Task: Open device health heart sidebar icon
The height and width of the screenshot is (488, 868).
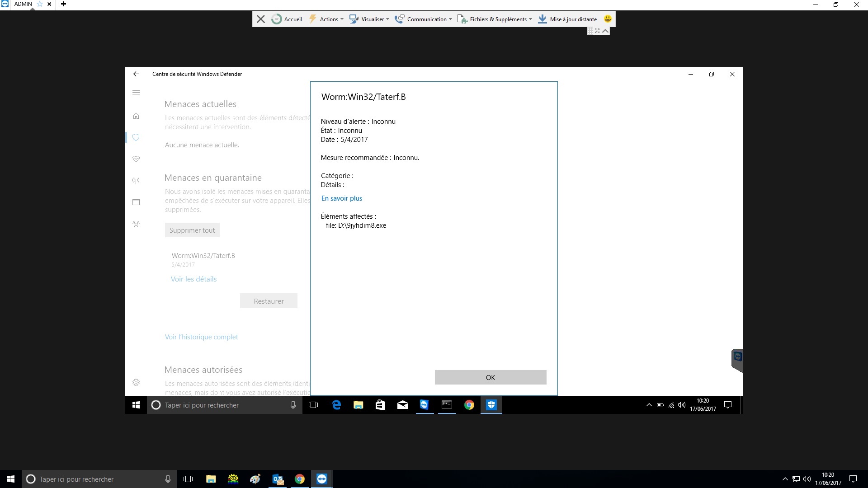Action: [x=136, y=159]
